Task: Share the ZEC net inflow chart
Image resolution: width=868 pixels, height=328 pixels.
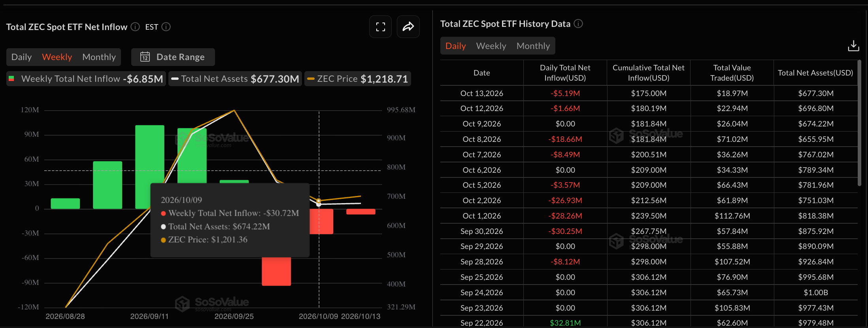Action: click(x=408, y=27)
